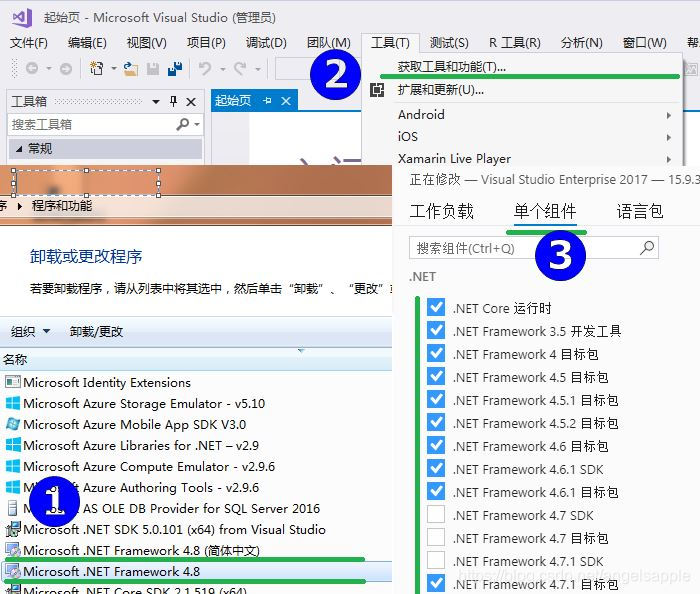The image size is (700, 594).
Task: Open the new project dropdown arrow
Action: pyautogui.click(x=113, y=69)
